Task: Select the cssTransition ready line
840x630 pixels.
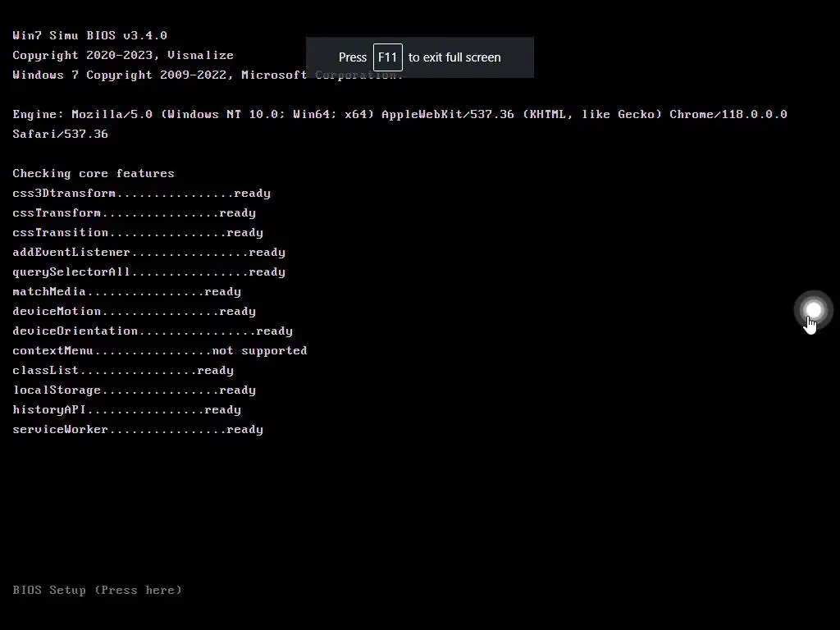Action: pos(138,232)
